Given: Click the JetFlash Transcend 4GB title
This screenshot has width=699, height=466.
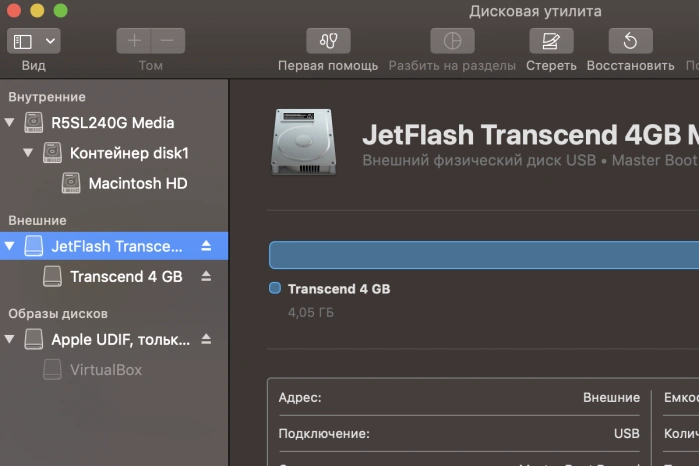Looking at the screenshot, I should [x=530, y=135].
